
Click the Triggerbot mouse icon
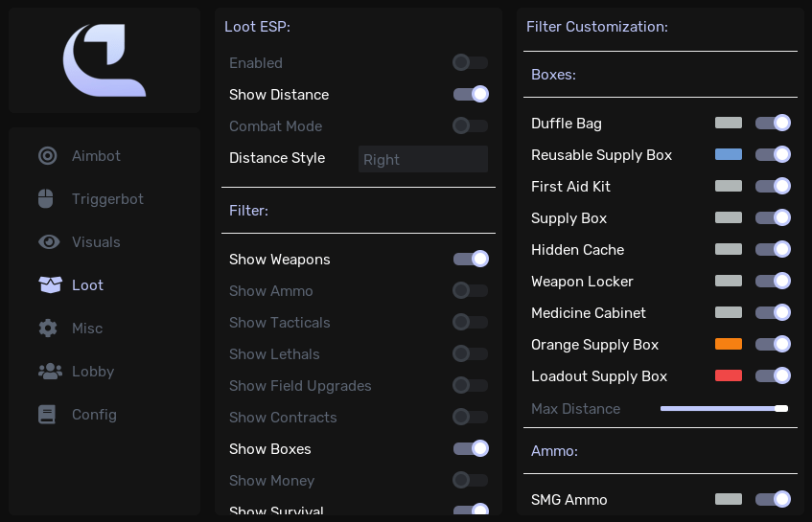(x=46, y=198)
